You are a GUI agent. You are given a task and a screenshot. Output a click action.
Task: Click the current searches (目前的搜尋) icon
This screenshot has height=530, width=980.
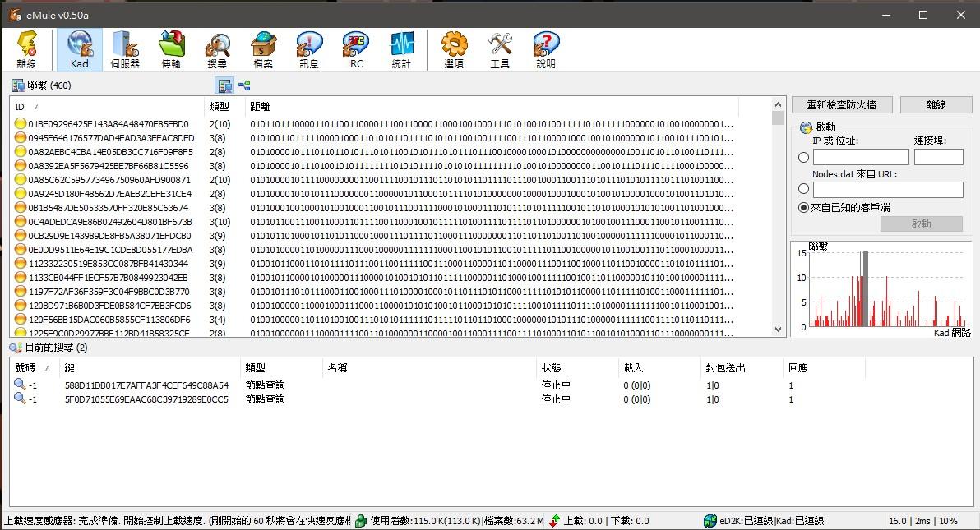pos(16,347)
